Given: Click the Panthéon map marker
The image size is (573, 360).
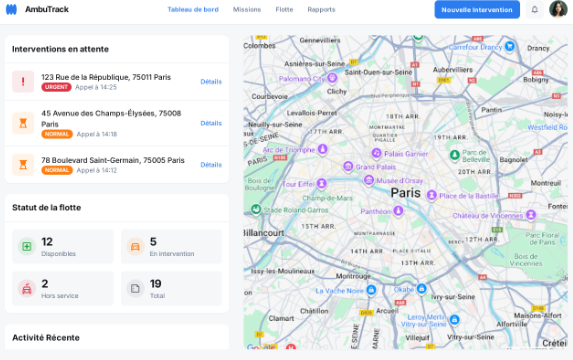Looking at the screenshot, I should tap(398, 211).
